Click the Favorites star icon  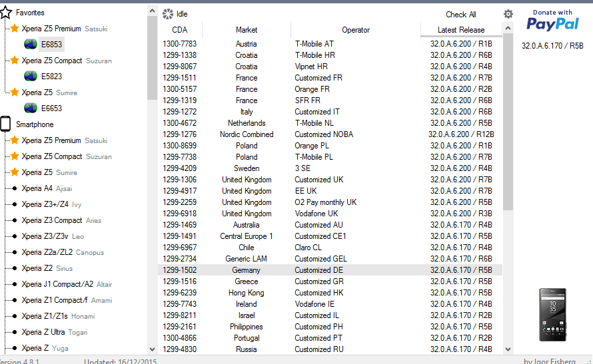(6, 13)
